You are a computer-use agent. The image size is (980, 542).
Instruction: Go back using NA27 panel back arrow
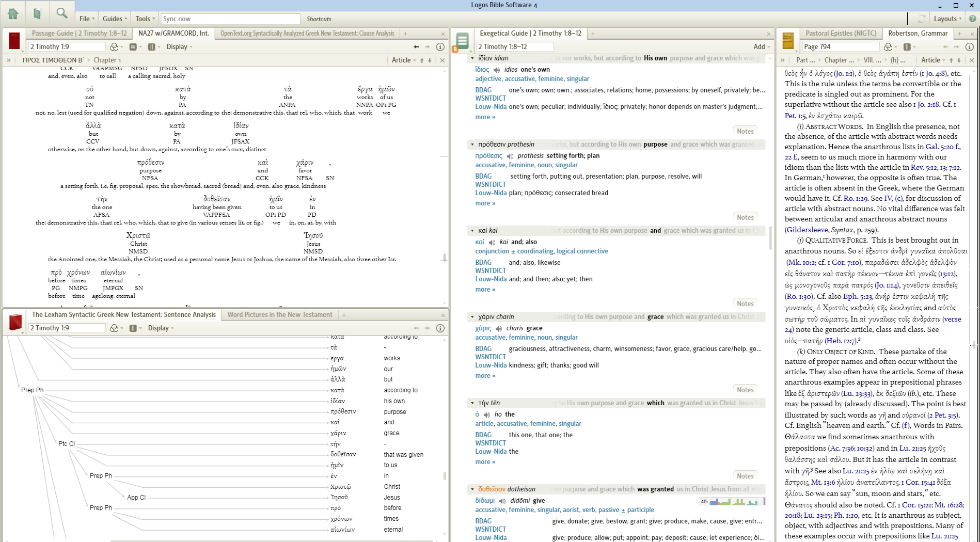[416, 46]
